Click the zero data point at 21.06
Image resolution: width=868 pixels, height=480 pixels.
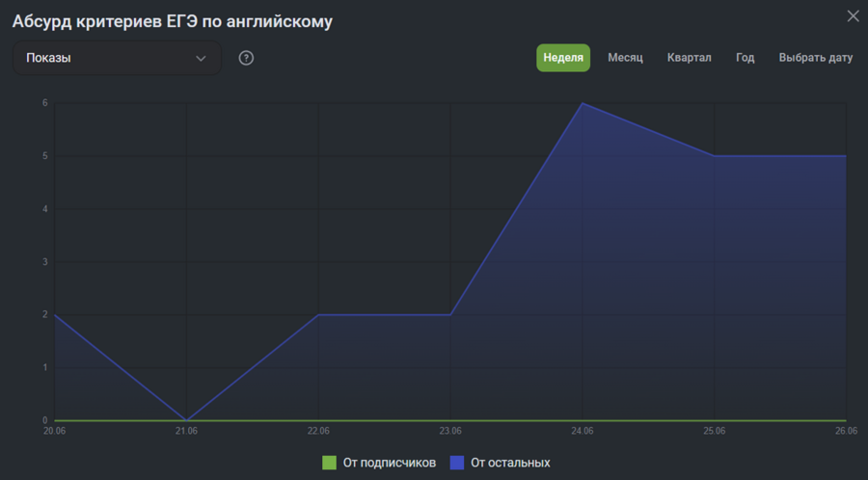pos(186,420)
